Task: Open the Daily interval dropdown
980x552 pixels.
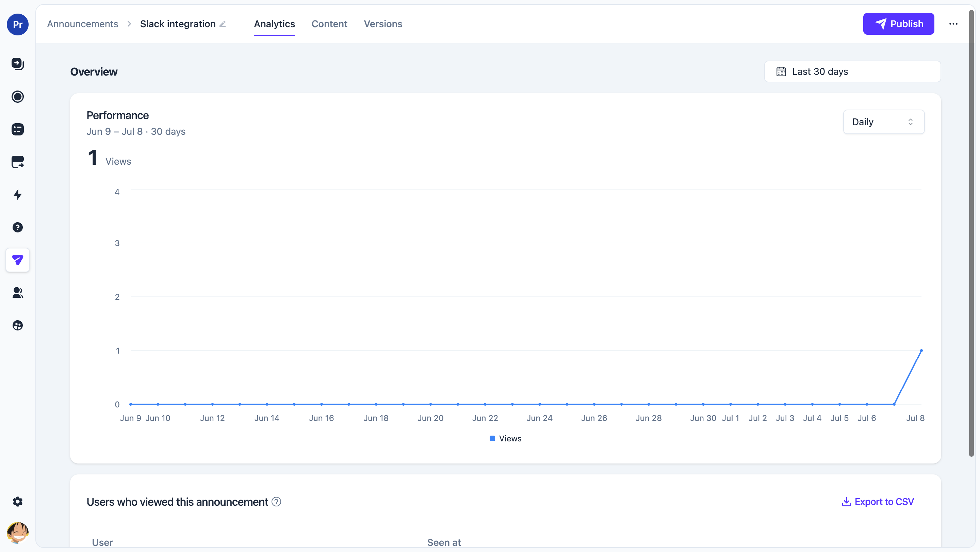Action: (x=883, y=122)
